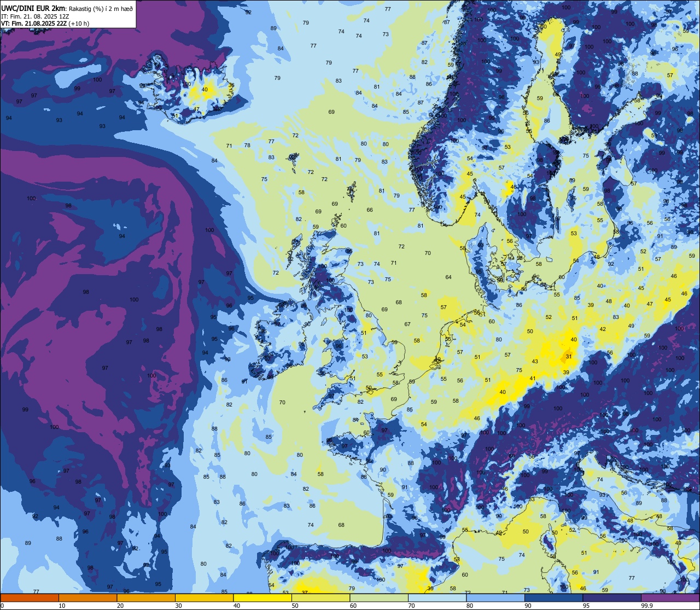This screenshot has width=700, height=610.
Task: Click the legend tick label 99.9
Action: click(647, 606)
